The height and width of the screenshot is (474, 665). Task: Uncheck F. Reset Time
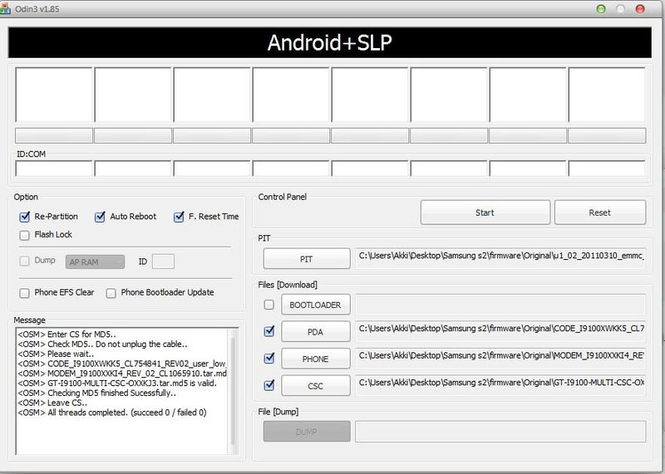[179, 217]
